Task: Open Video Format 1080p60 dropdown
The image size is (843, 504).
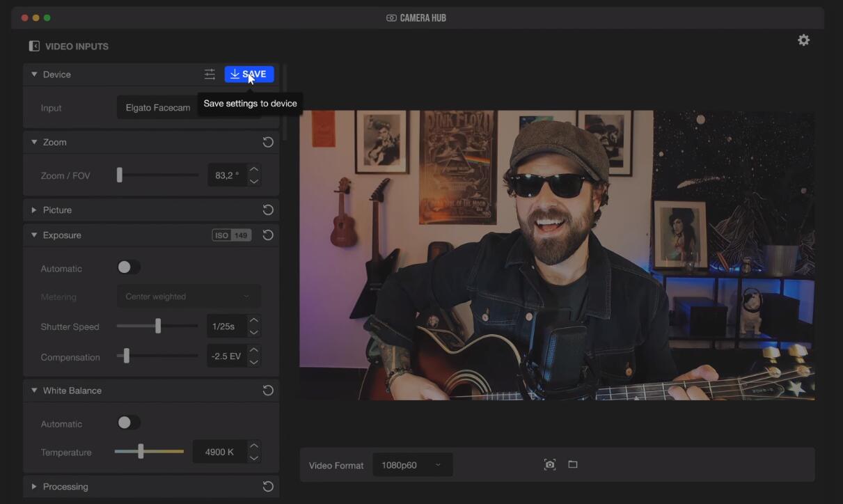Action: coord(412,465)
